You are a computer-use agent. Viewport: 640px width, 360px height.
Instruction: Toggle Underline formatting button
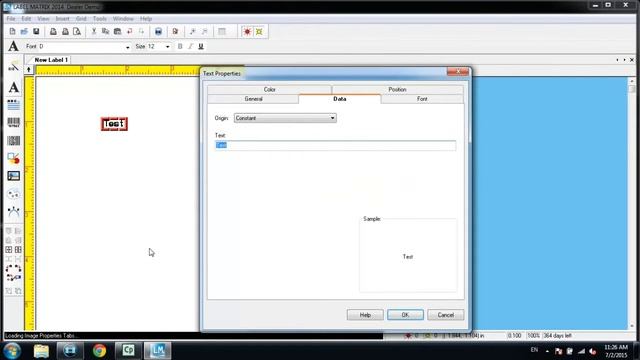[201, 47]
